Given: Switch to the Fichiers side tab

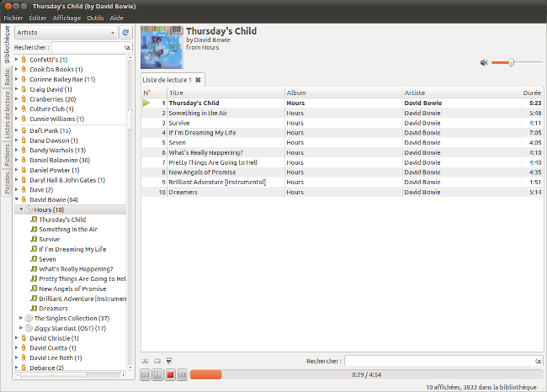Looking at the screenshot, I should pyautogui.click(x=7, y=155).
